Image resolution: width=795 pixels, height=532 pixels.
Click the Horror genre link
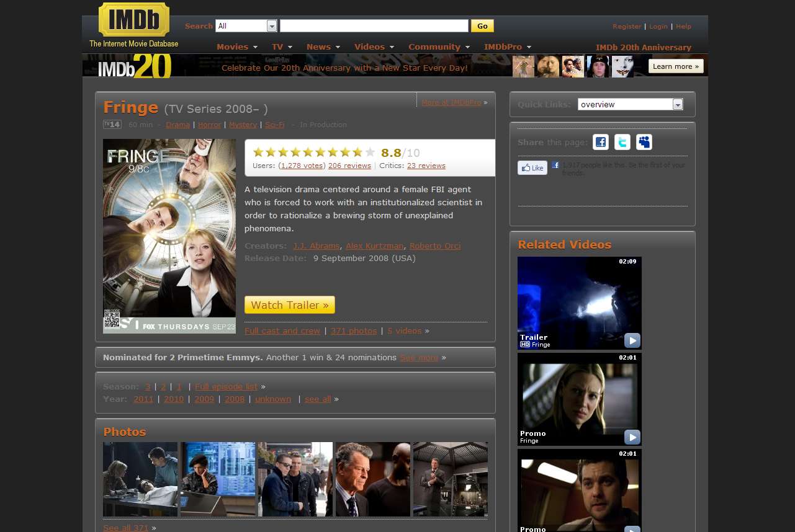(x=210, y=125)
